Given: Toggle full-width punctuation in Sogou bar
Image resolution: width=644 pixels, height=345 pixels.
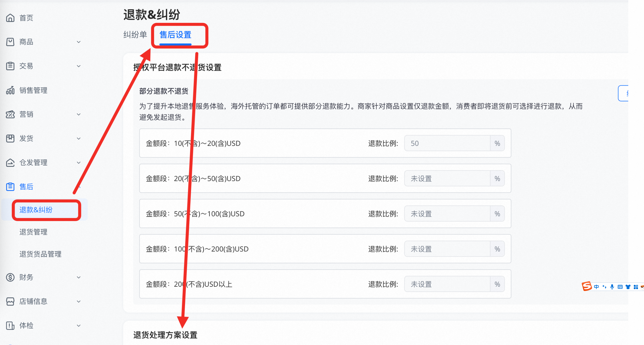Looking at the screenshot, I should pyautogui.click(x=604, y=287).
